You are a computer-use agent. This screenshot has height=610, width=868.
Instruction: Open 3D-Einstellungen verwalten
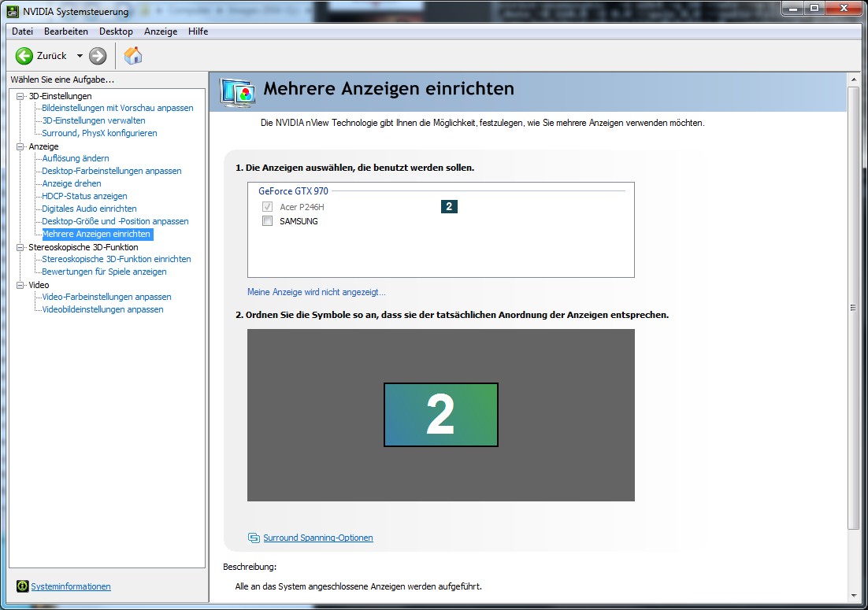(94, 120)
